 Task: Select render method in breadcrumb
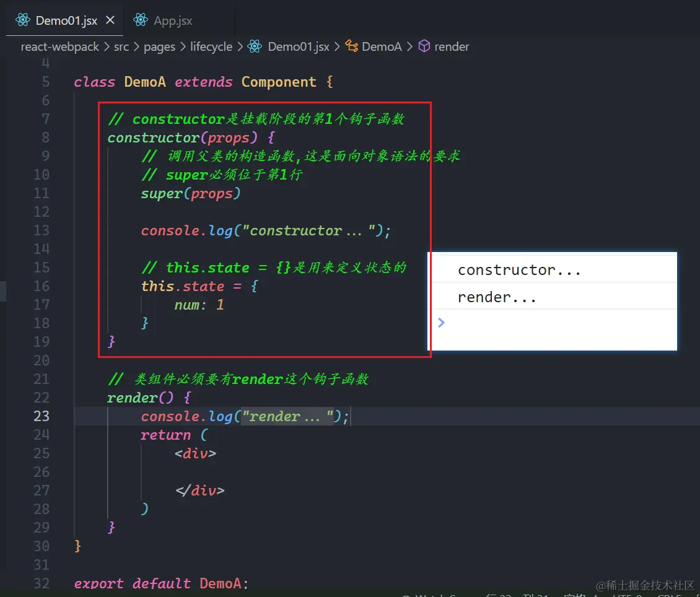[452, 46]
